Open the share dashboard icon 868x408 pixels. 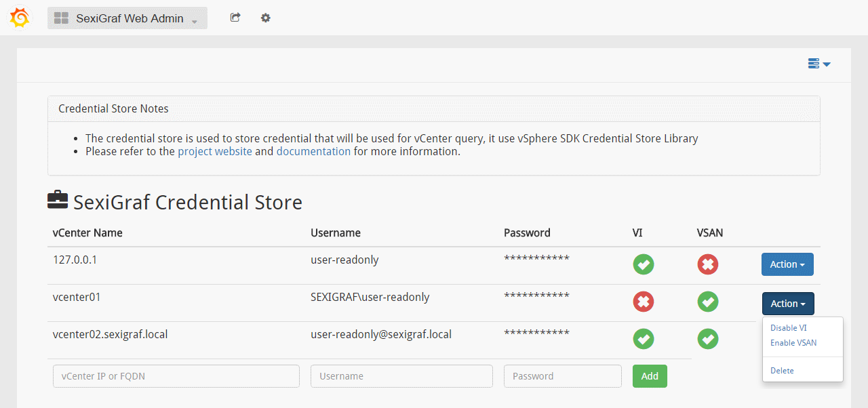pyautogui.click(x=235, y=18)
